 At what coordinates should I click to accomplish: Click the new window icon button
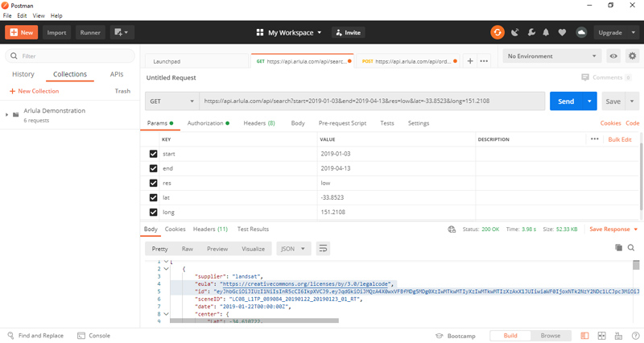tap(122, 32)
